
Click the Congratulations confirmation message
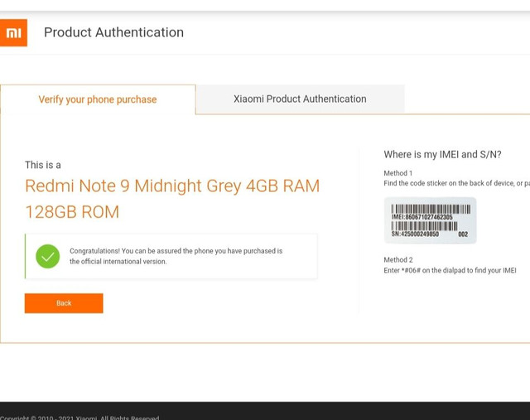[176, 256]
